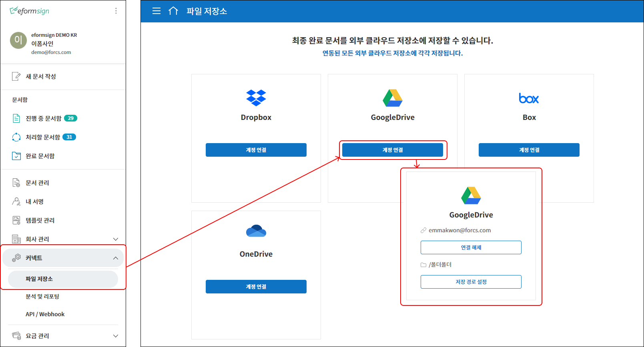This screenshot has height=347, width=644.
Task: Open 진행 중 문서함
Action: coord(44,118)
